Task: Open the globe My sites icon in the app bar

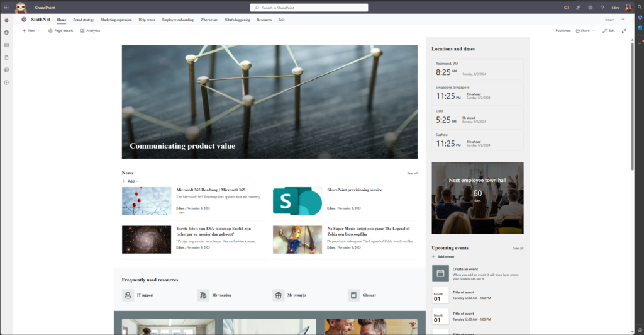Action: (x=6, y=33)
